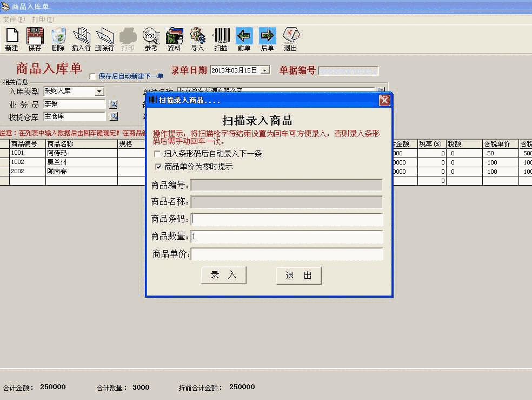Open the 业务员 lookup selector
The image size is (532, 400).
click(x=114, y=103)
